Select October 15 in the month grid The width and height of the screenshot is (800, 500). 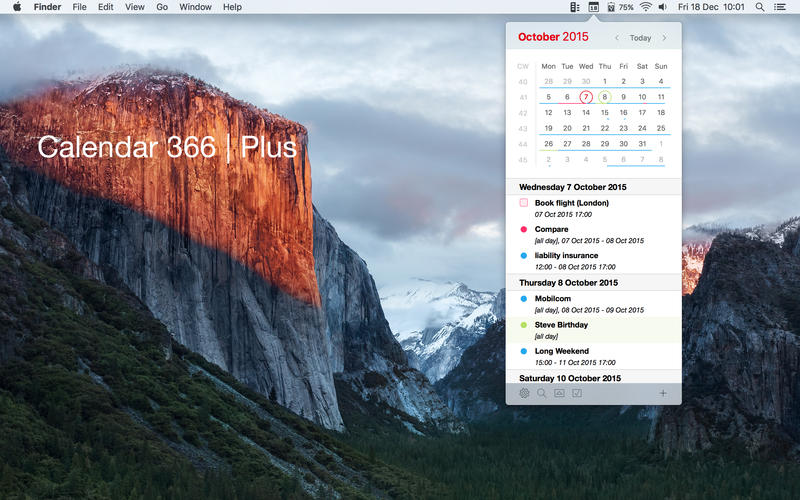coord(605,113)
